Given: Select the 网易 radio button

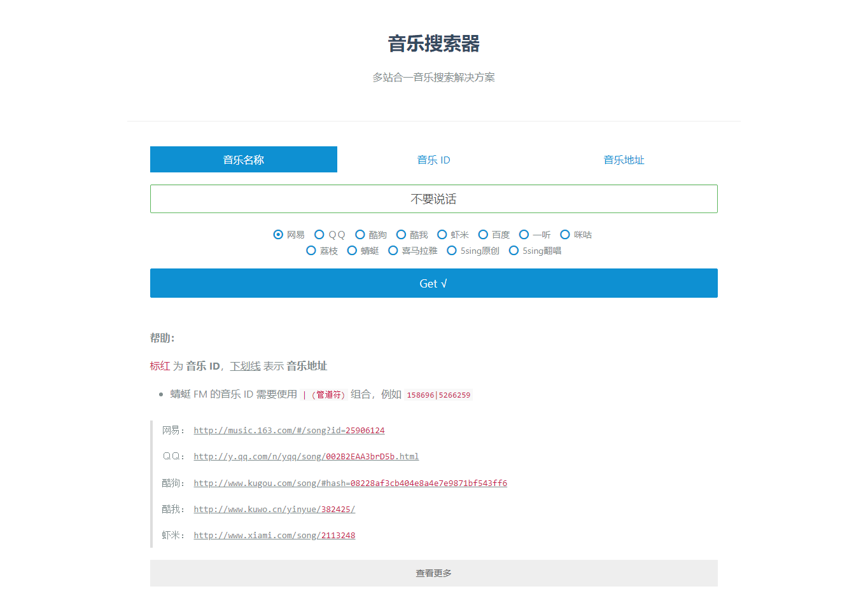Looking at the screenshot, I should click(x=278, y=235).
